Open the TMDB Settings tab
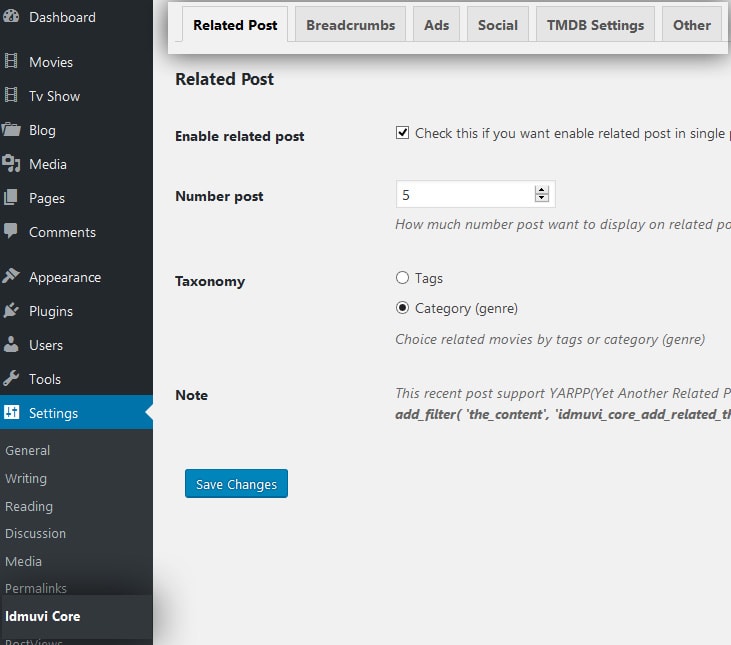The image size is (731, 645). [x=596, y=25]
